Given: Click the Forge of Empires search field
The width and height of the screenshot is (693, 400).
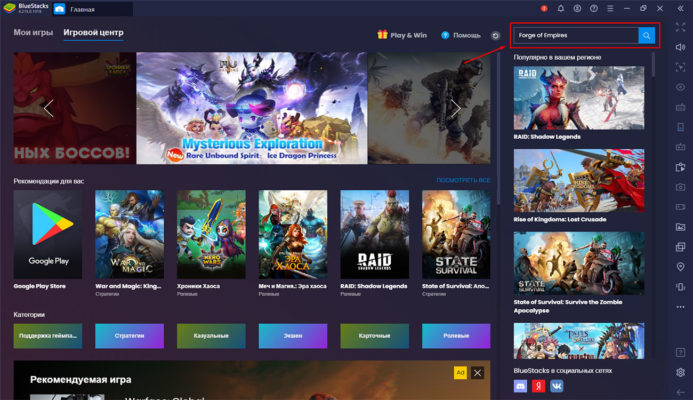Looking at the screenshot, I should (x=576, y=35).
